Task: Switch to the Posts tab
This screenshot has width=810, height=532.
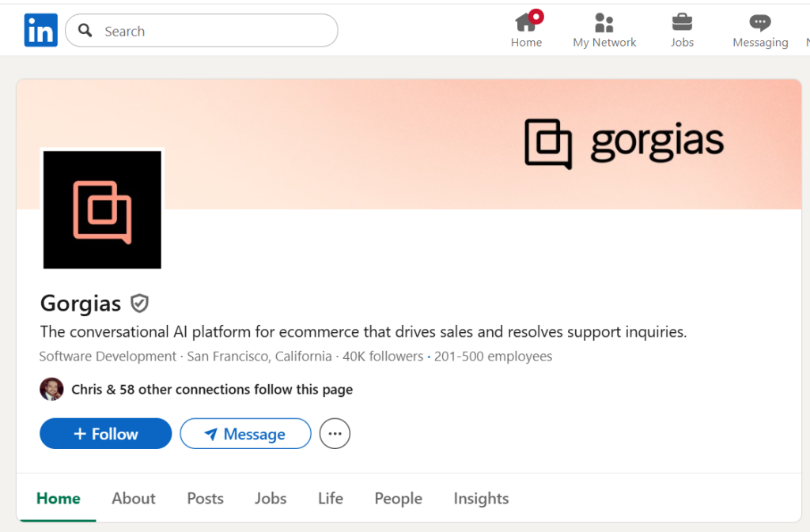Action: coord(205,498)
